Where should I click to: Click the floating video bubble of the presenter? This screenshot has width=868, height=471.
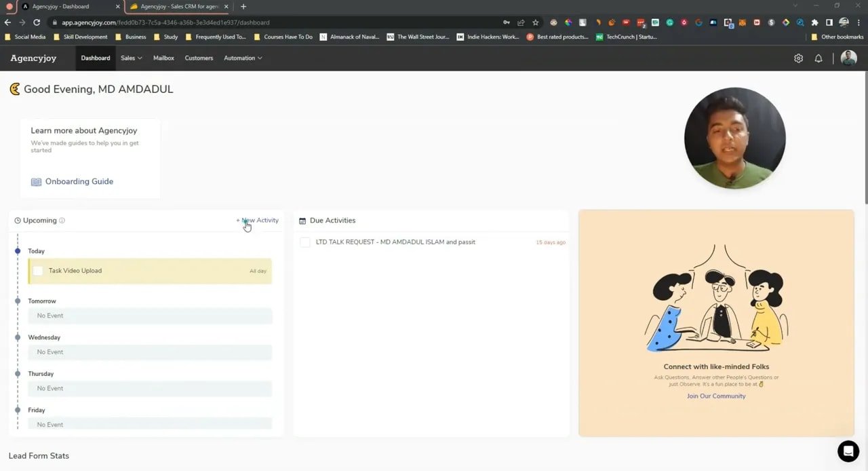point(734,138)
